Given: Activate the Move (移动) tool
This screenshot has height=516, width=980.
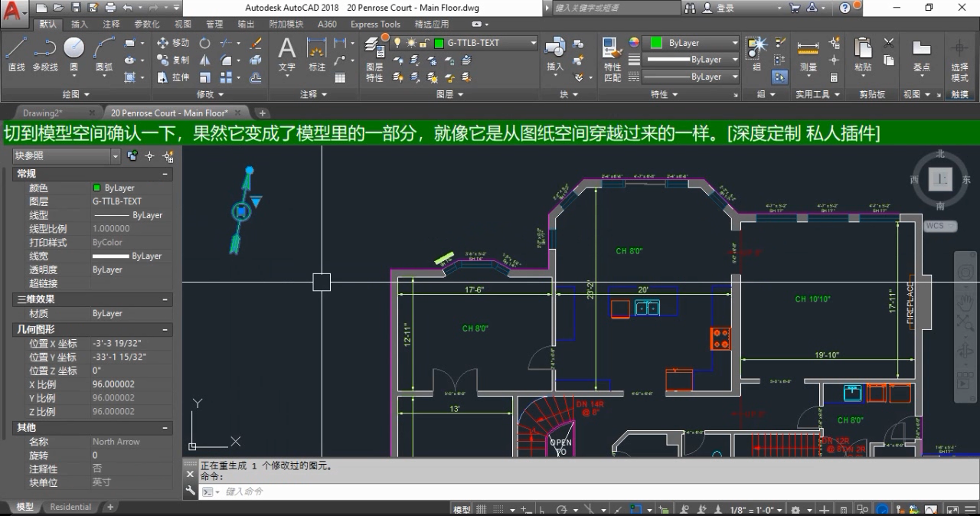Looking at the screenshot, I should click(x=173, y=43).
